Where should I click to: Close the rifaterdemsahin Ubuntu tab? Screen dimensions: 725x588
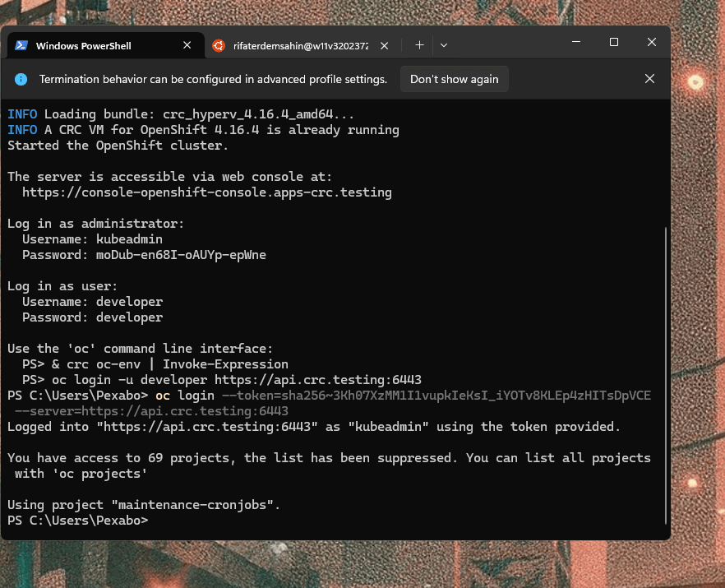tap(384, 46)
